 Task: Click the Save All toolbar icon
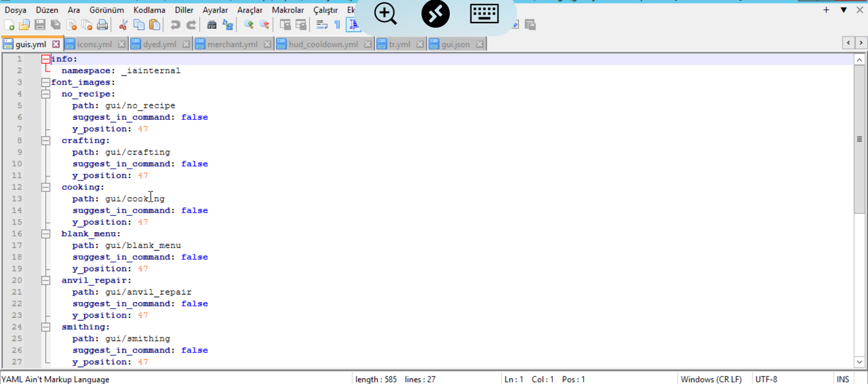click(55, 24)
